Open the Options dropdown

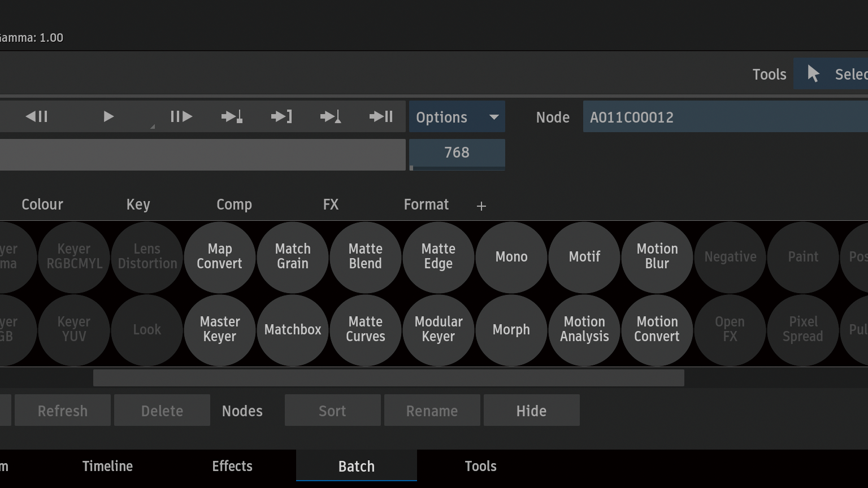click(x=457, y=117)
